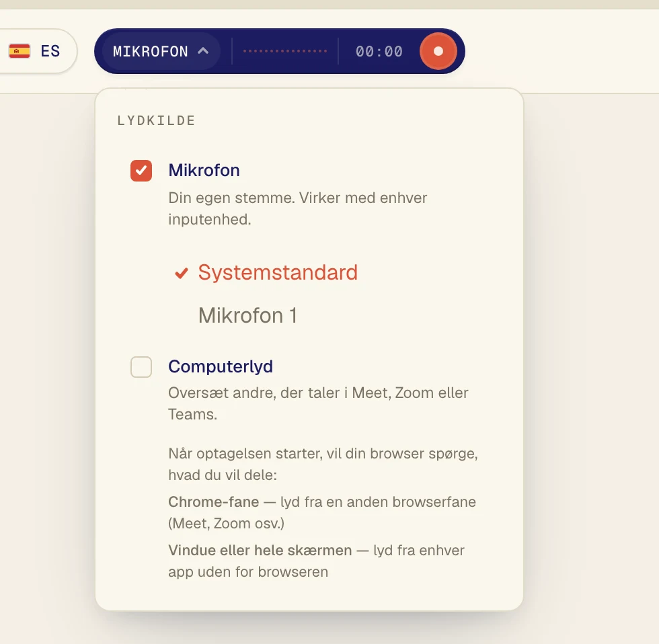The height and width of the screenshot is (644, 659).
Task: Click white dot inside record button
Action: point(438,51)
